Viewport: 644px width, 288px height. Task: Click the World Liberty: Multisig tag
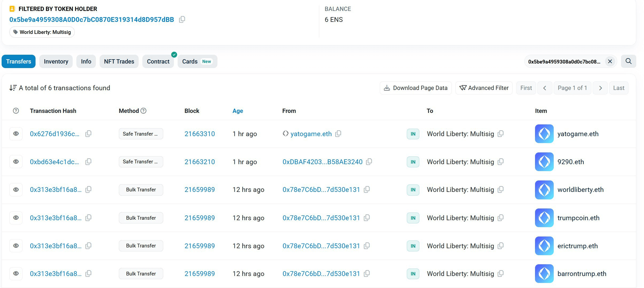(x=42, y=32)
